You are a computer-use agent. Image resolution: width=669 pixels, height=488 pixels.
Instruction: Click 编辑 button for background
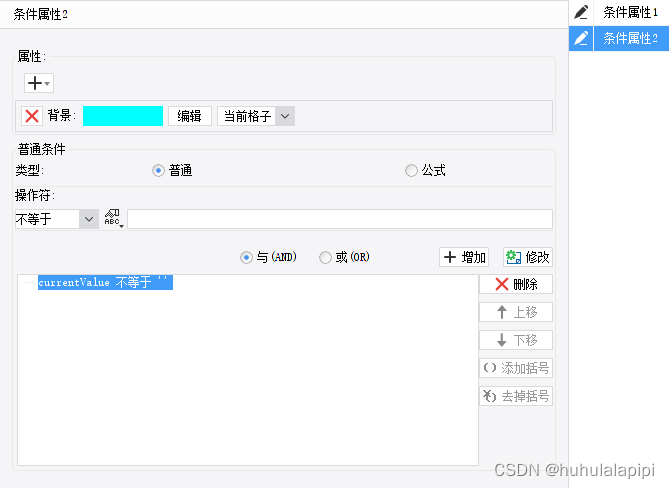[x=190, y=116]
